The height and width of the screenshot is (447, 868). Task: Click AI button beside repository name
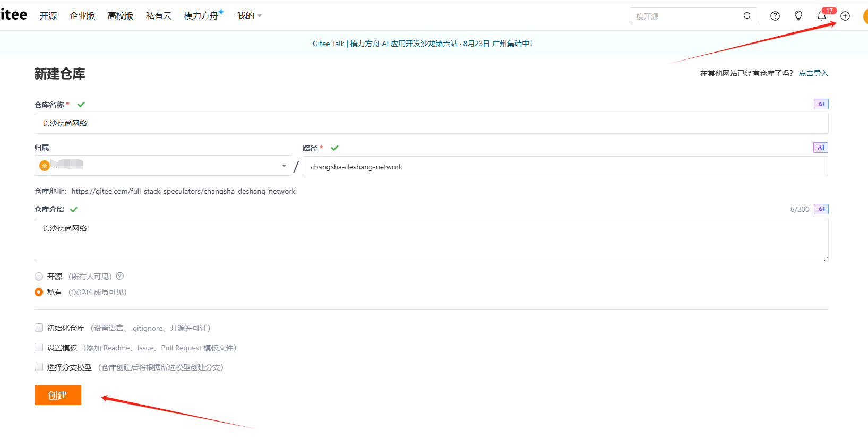coord(821,104)
